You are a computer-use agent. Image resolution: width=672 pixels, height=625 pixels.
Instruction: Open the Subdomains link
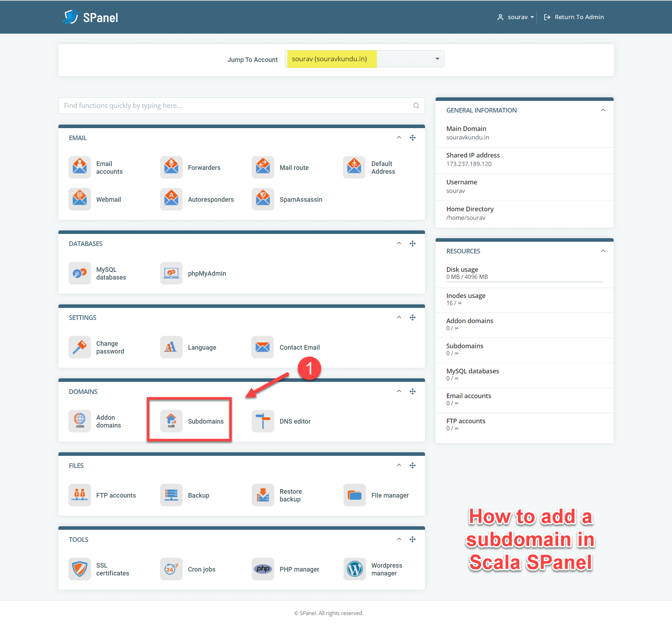pyautogui.click(x=206, y=421)
